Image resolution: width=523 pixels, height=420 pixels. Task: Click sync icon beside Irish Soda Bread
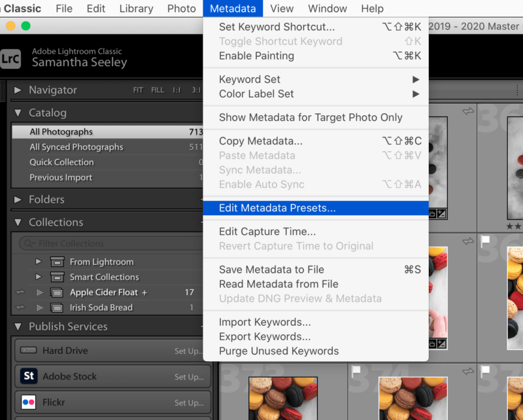(20, 307)
